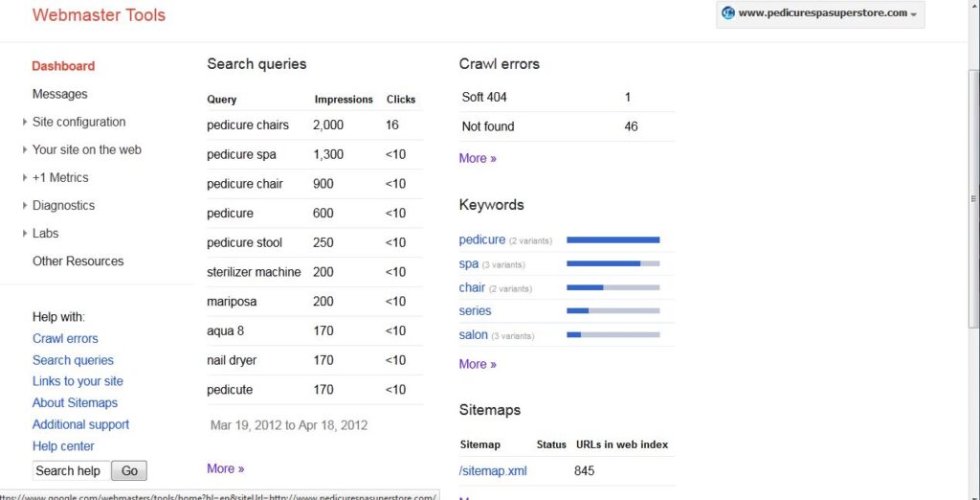Viewport: 980px width, 500px height.
Task: Open Additional support link
Action: (x=80, y=424)
